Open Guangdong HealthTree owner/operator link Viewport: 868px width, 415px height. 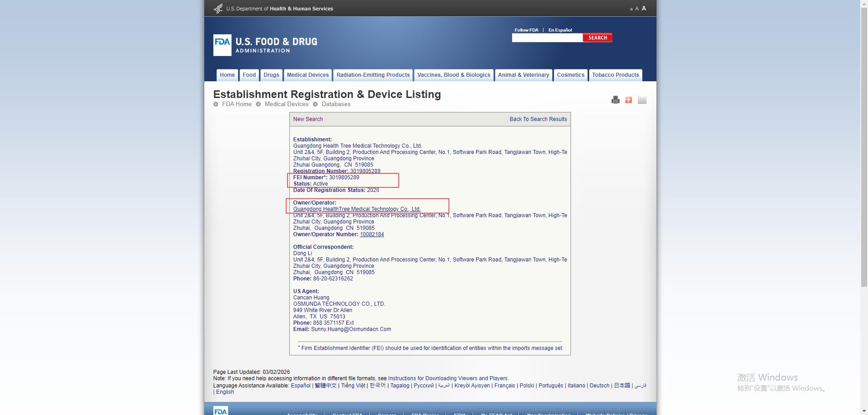click(357, 209)
